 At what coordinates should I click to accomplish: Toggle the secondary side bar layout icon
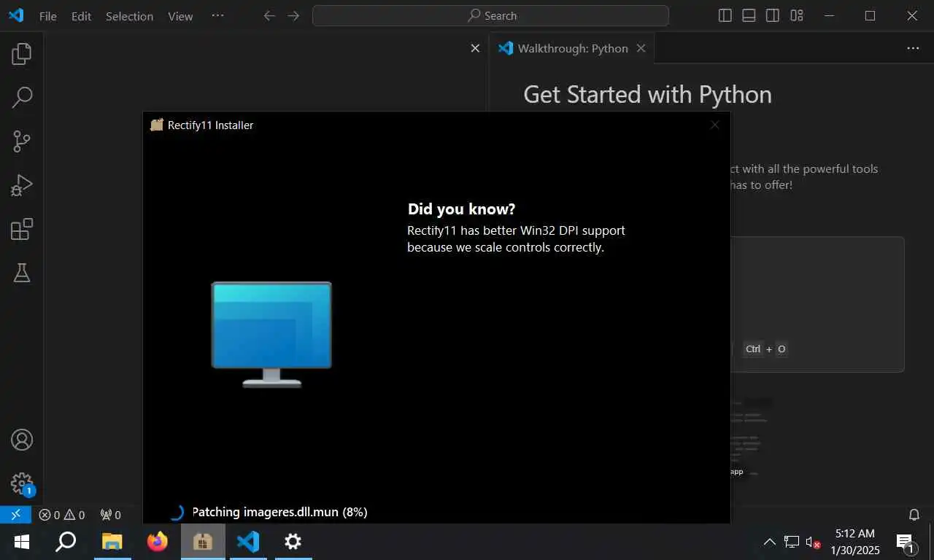click(x=773, y=15)
